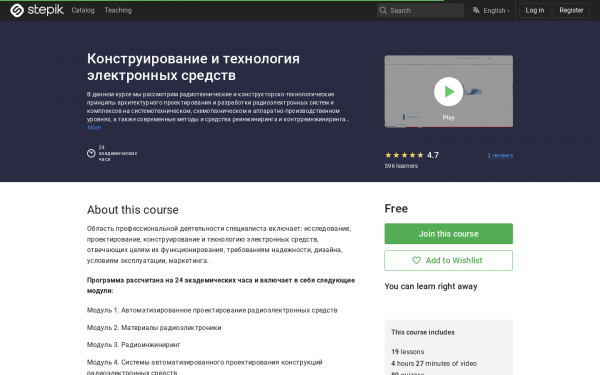600x375 pixels.
Task: Click the Register button
Action: tap(571, 10)
